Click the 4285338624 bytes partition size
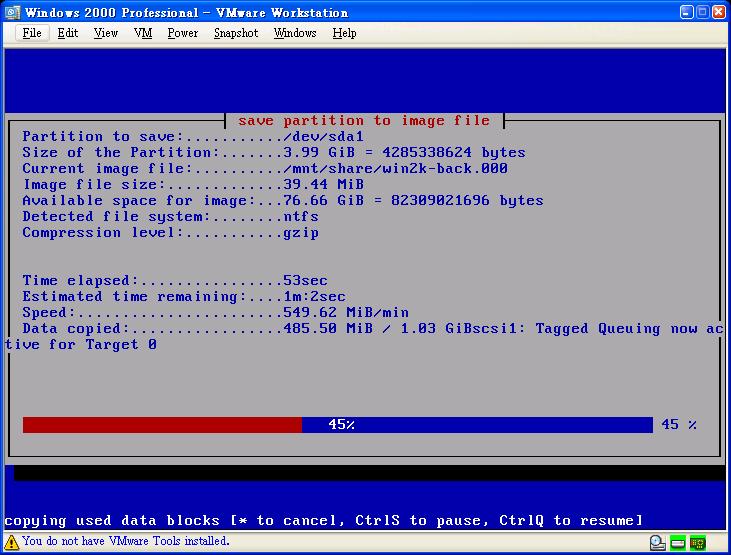 click(x=454, y=153)
